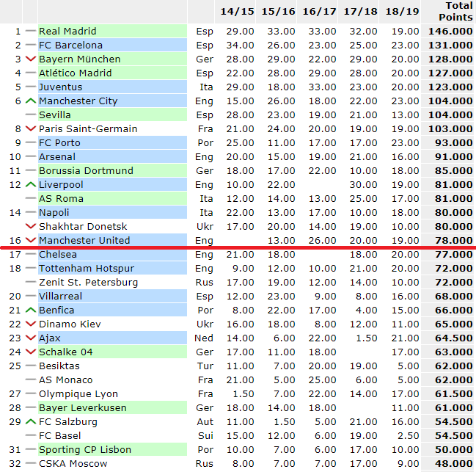
Task: Click the red down arrow beside Manchester United
Action: pyautogui.click(x=31, y=240)
